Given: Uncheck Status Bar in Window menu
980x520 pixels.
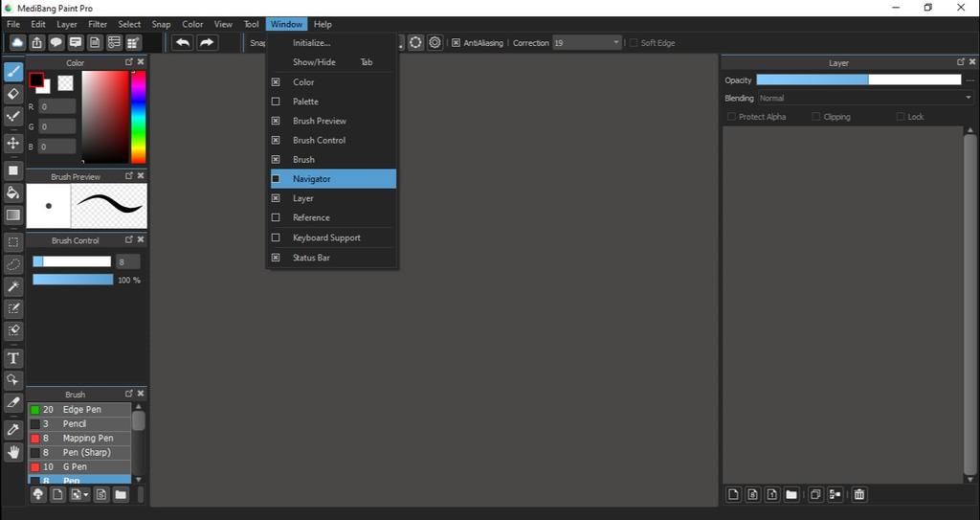Looking at the screenshot, I should click(276, 258).
